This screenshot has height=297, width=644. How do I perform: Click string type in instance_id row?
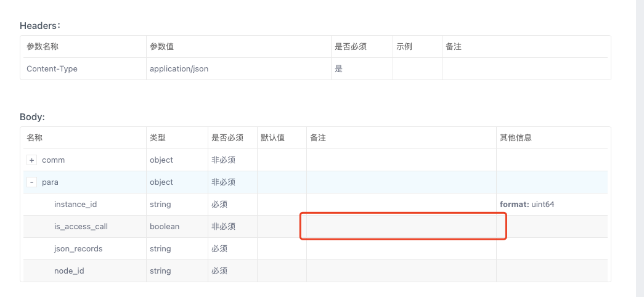[160, 204]
